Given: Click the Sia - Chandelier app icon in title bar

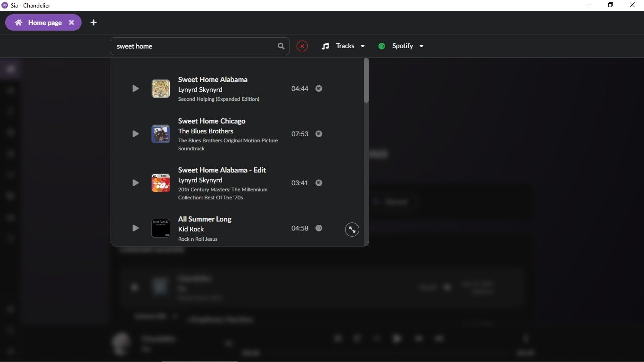Looking at the screenshot, I should coord(5,5).
